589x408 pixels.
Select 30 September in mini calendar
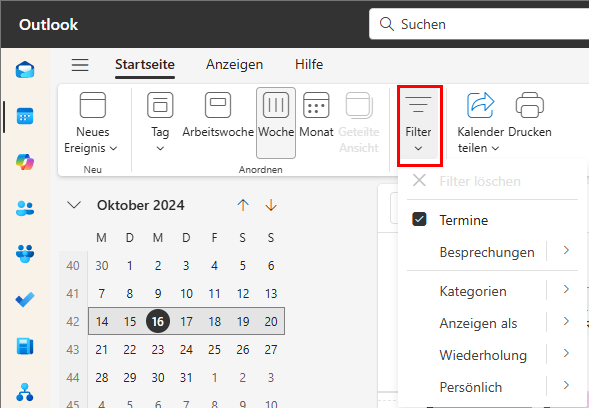click(102, 266)
